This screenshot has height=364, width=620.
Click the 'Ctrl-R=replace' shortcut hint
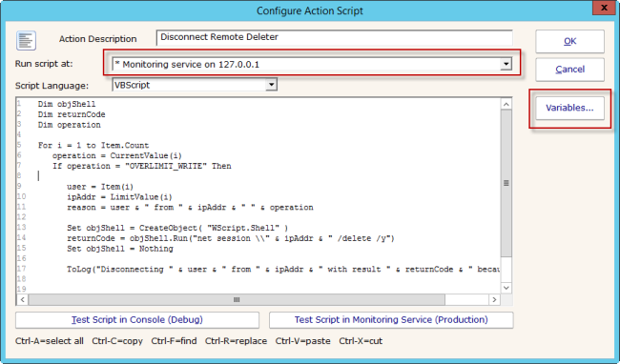(x=236, y=341)
